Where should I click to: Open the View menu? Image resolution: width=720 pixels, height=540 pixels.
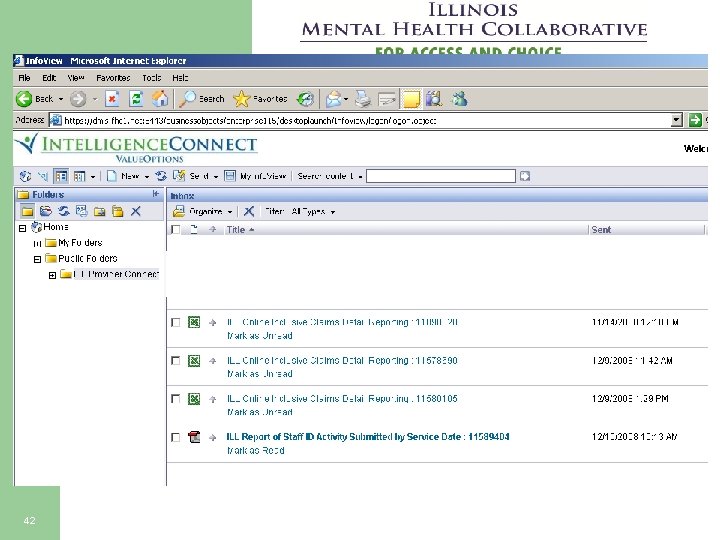76,78
